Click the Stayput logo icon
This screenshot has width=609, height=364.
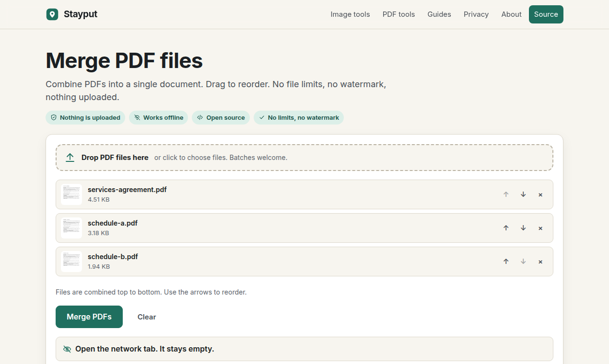52,14
